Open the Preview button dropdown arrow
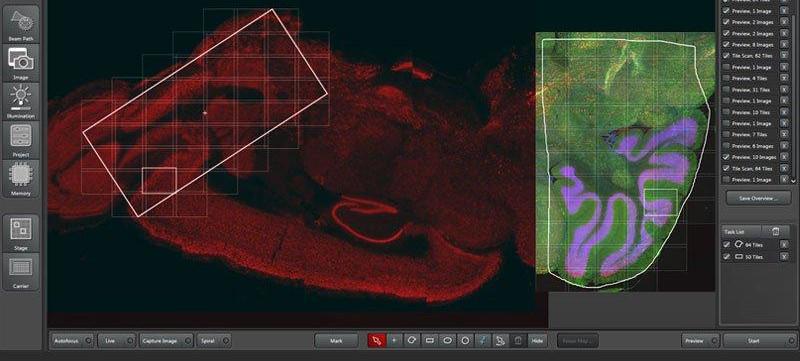This screenshot has height=361, width=800. tap(714, 341)
